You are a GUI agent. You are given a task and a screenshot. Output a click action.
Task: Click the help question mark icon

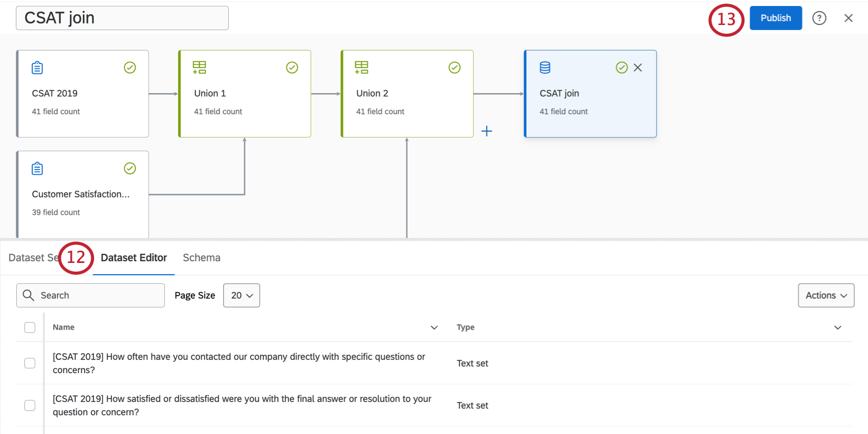[x=819, y=18]
